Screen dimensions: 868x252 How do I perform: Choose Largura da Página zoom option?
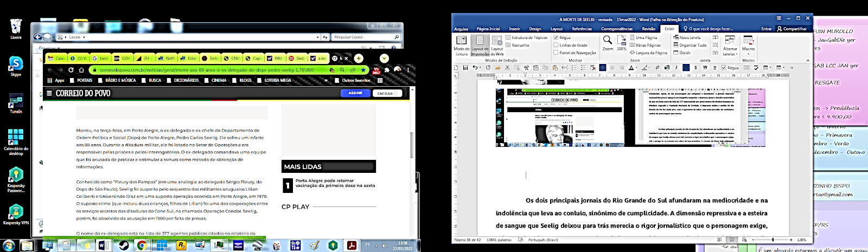pyautogui.click(x=648, y=53)
